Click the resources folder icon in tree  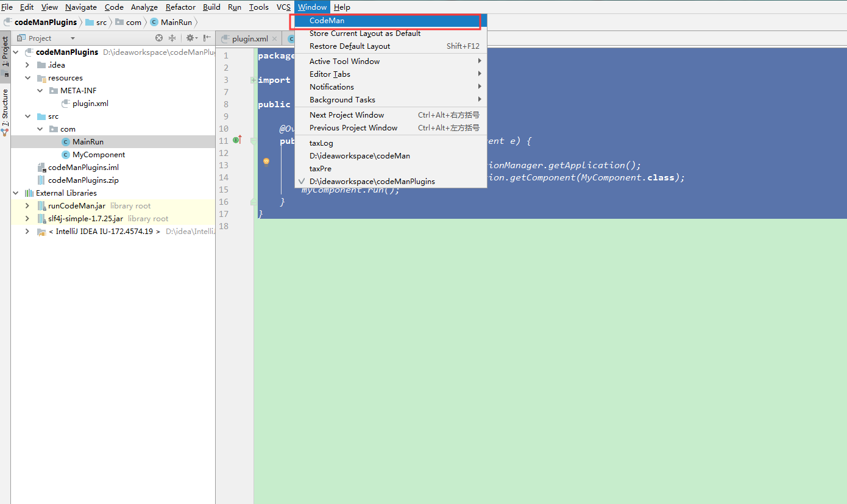[41, 78]
